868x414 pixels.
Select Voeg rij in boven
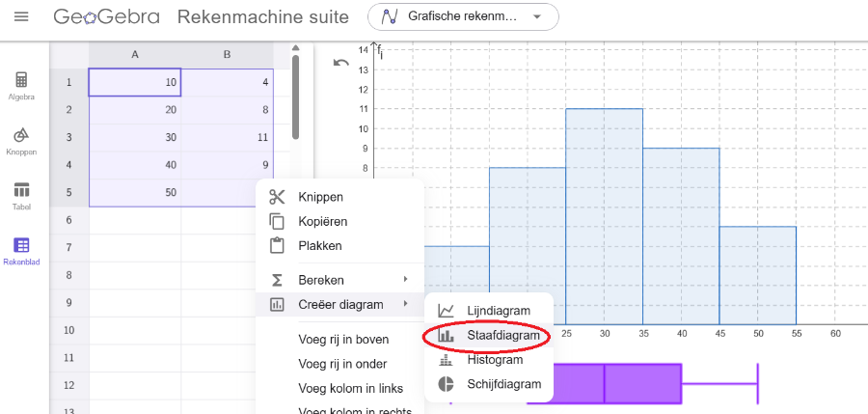click(x=343, y=339)
